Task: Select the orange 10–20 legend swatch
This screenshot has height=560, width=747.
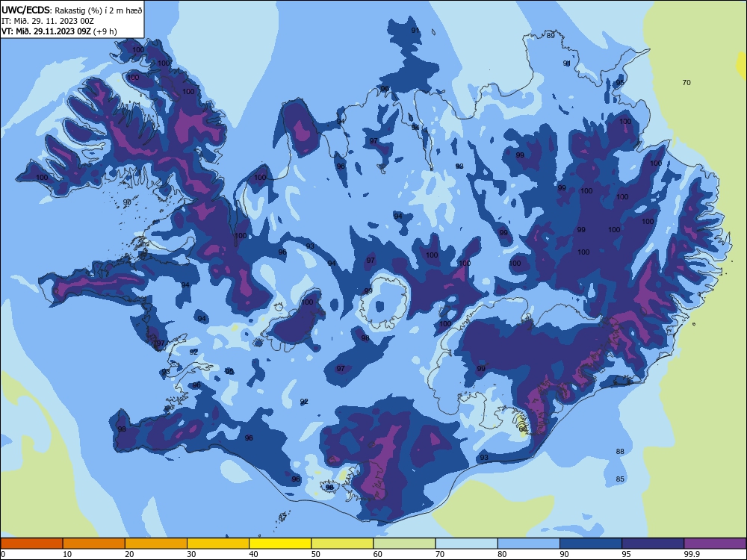Action: pos(94,544)
